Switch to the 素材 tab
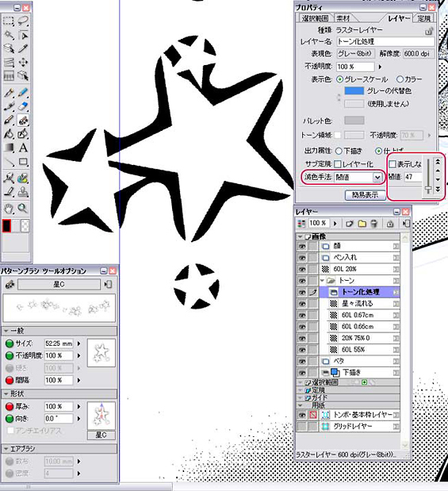Image resolution: width=448 pixels, height=491 pixels. click(343, 18)
